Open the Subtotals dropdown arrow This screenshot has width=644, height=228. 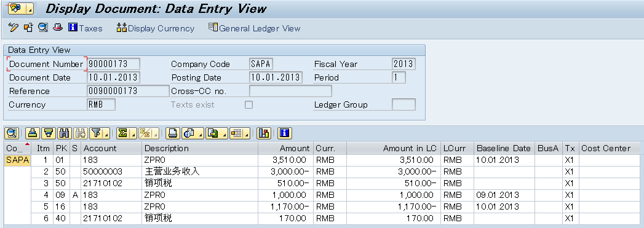click(156, 134)
